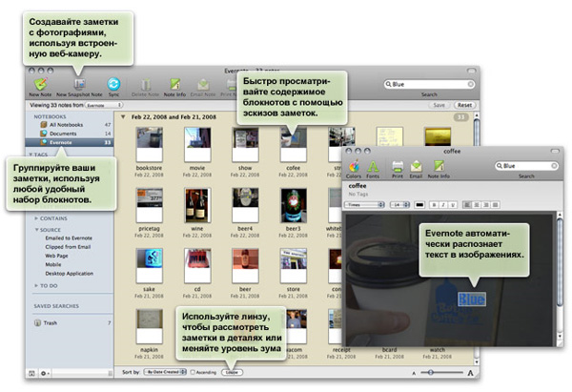Click the blue Sync icon
Screen dimensions: 572x392
tap(113, 84)
